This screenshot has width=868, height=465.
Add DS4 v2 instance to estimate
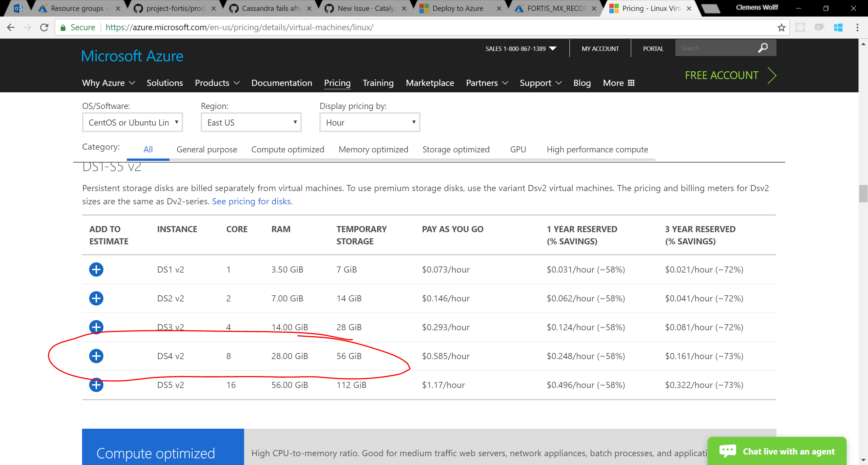pos(96,356)
